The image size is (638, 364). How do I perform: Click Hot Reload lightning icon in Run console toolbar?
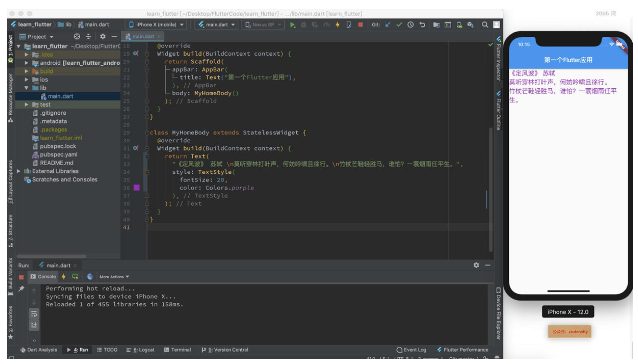63,277
